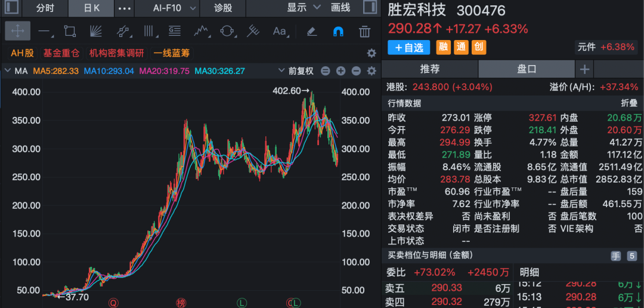Open the 元件 +6.38% sector link
The image size is (644, 308).
pyautogui.click(x=606, y=47)
